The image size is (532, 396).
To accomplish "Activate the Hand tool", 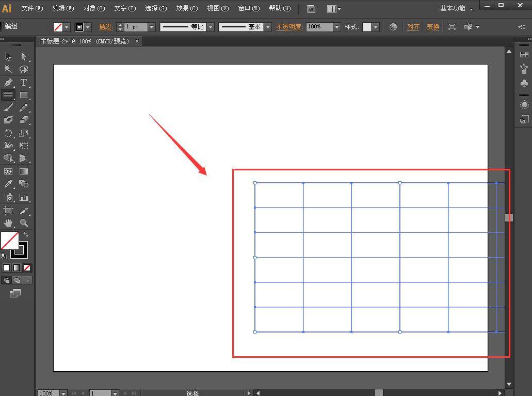I will coord(7,222).
